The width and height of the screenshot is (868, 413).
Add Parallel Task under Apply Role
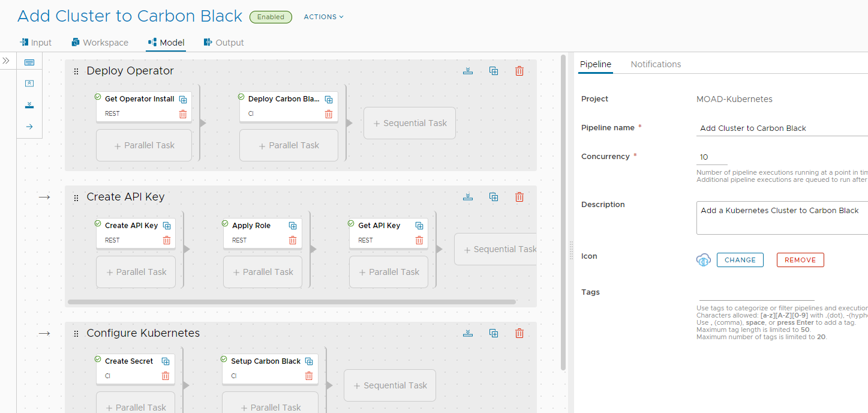(263, 272)
